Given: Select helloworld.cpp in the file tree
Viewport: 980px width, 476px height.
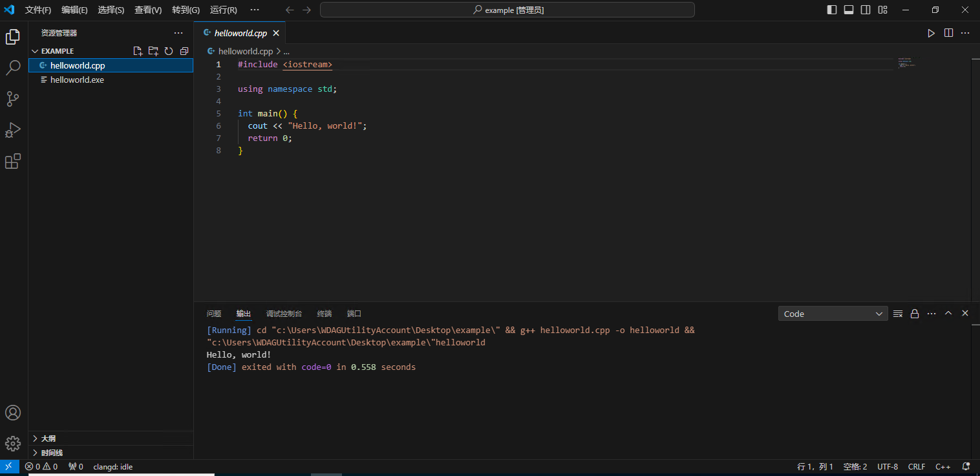Looking at the screenshot, I should coord(111,65).
